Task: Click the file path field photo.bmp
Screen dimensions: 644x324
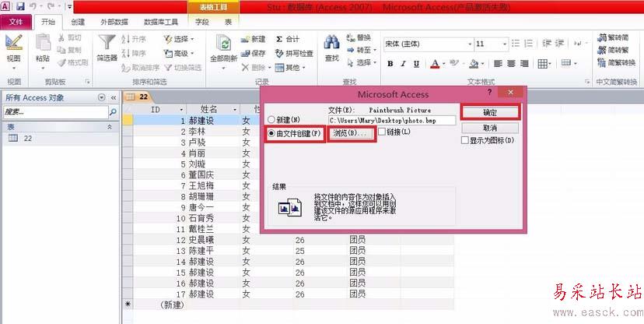Action: click(392, 121)
